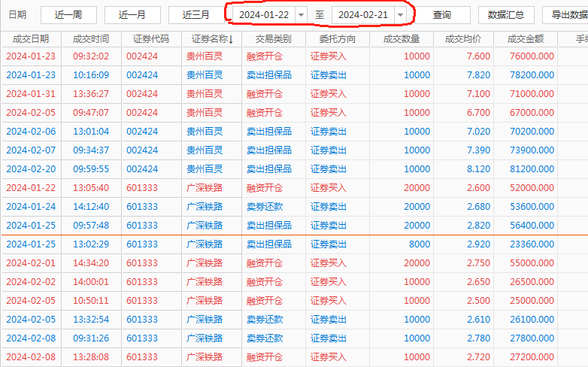
Task: Toggle sort on 证券名称 column header
Action: point(212,39)
